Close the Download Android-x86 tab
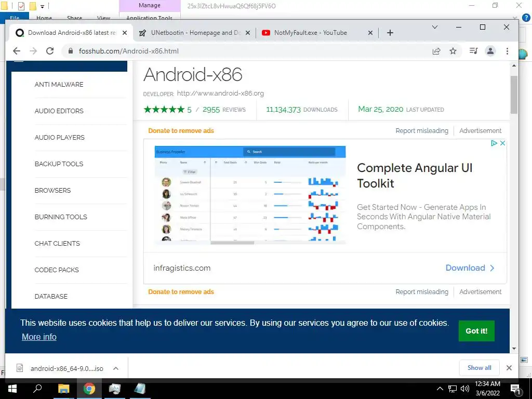 pyautogui.click(x=125, y=33)
